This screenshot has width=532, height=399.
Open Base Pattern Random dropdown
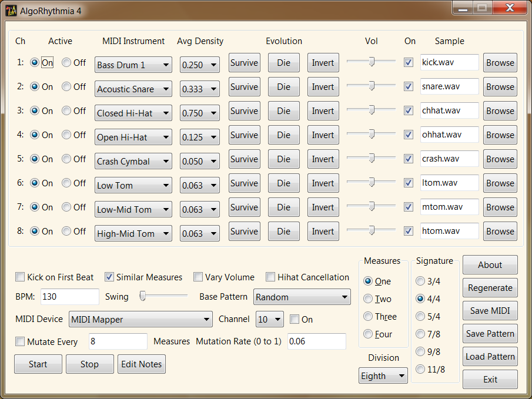pyautogui.click(x=302, y=297)
